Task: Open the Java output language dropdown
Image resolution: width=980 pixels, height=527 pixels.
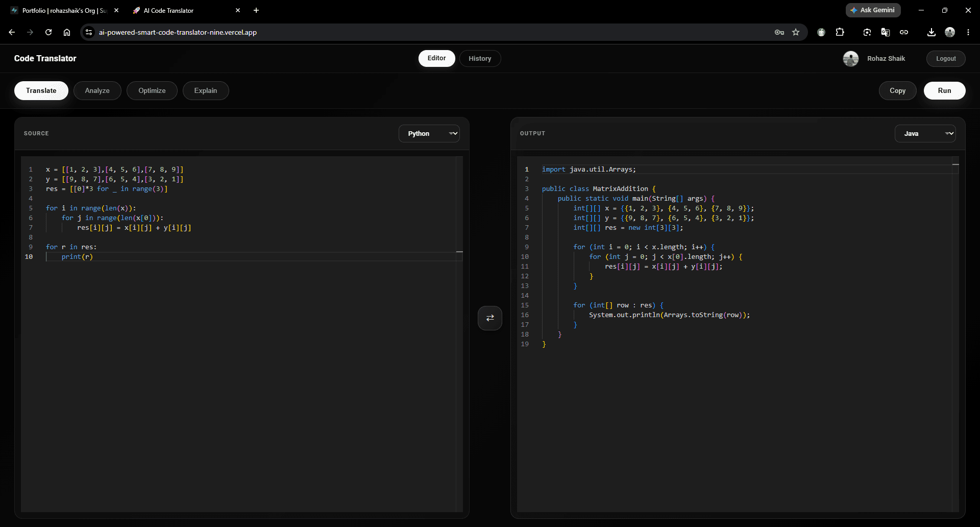Action: pyautogui.click(x=925, y=133)
